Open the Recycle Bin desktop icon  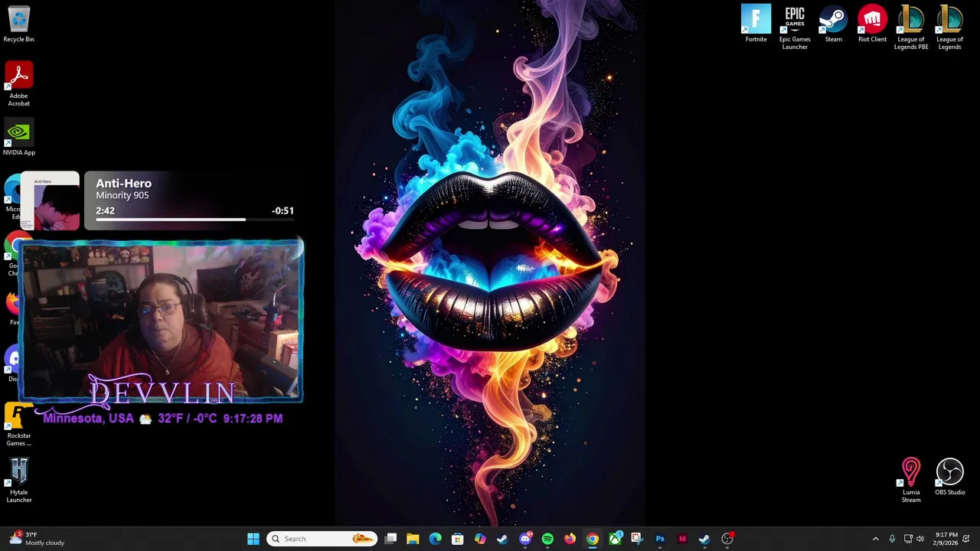pyautogui.click(x=18, y=24)
